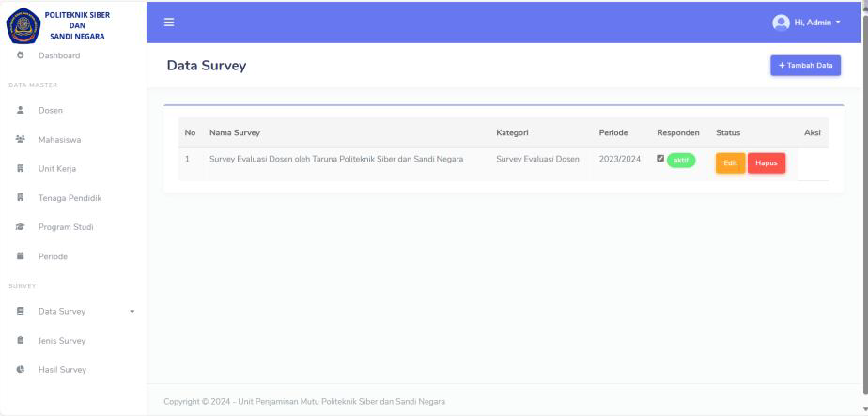Click the Politeknik Siber logo
This screenshot has height=416, width=868.
click(x=21, y=23)
